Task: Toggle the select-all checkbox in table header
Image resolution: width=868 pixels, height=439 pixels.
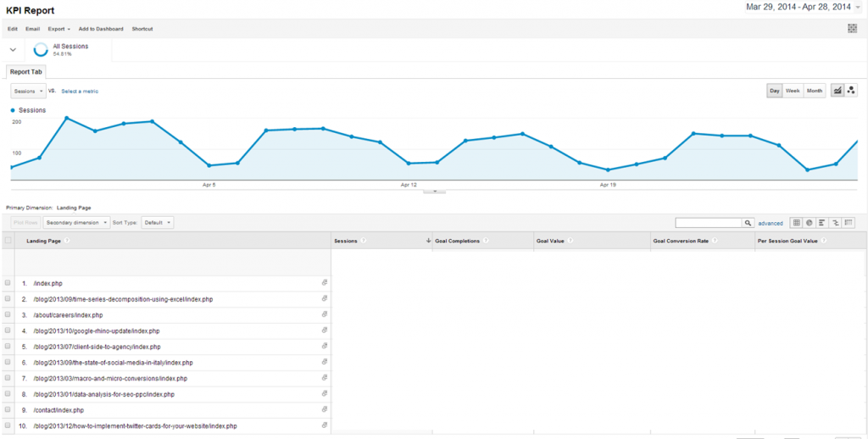Action: [8, 240]
